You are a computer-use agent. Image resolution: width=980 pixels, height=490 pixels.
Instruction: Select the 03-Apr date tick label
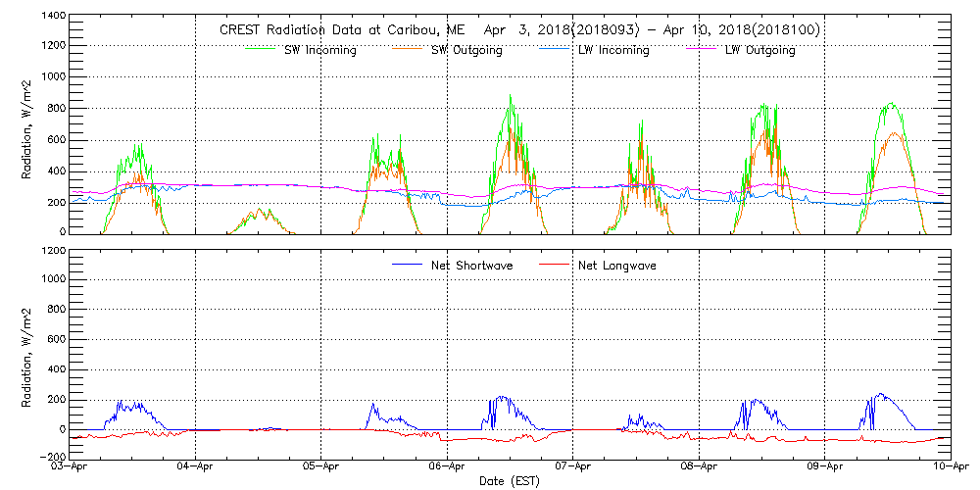click(x=71, y=467)
